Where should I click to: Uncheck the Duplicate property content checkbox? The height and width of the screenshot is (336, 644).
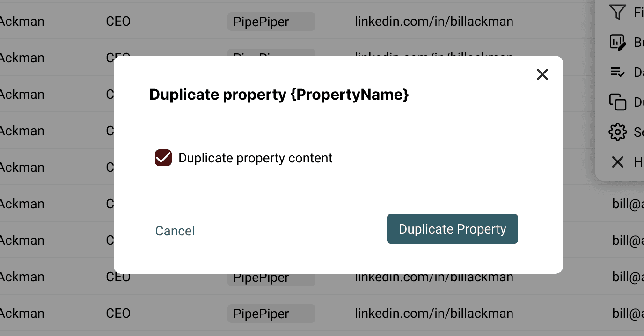[163, 158]
